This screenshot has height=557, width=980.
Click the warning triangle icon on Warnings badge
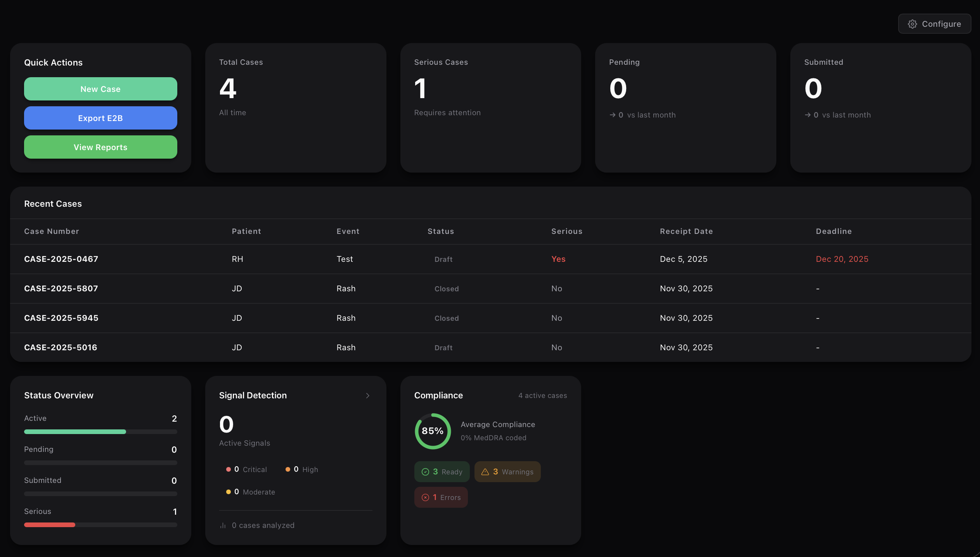coord(485,472)
